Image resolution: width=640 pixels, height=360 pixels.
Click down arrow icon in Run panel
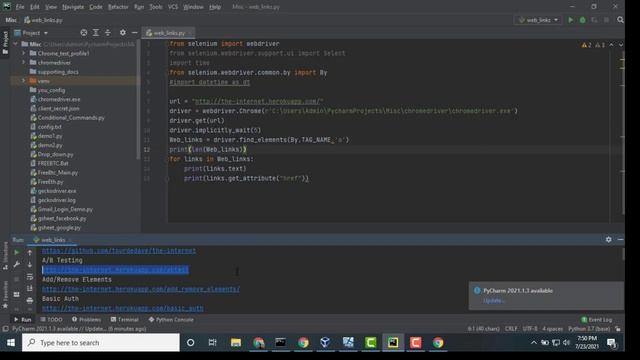pyautogui.click(x=30, y=264)
